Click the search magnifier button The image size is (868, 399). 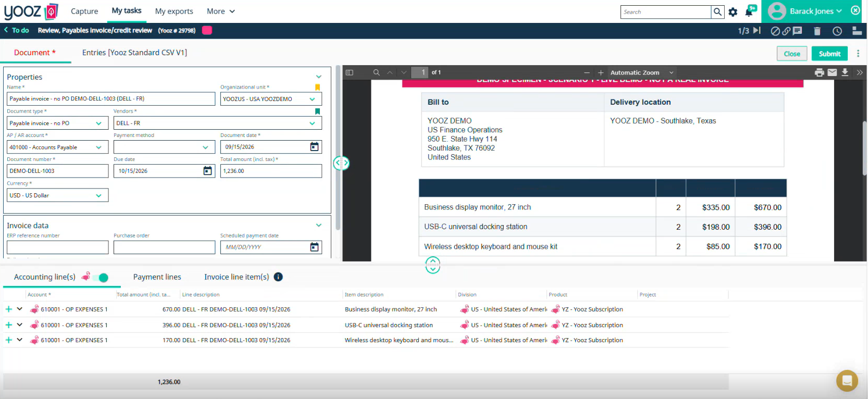click(x=717, y=12)
